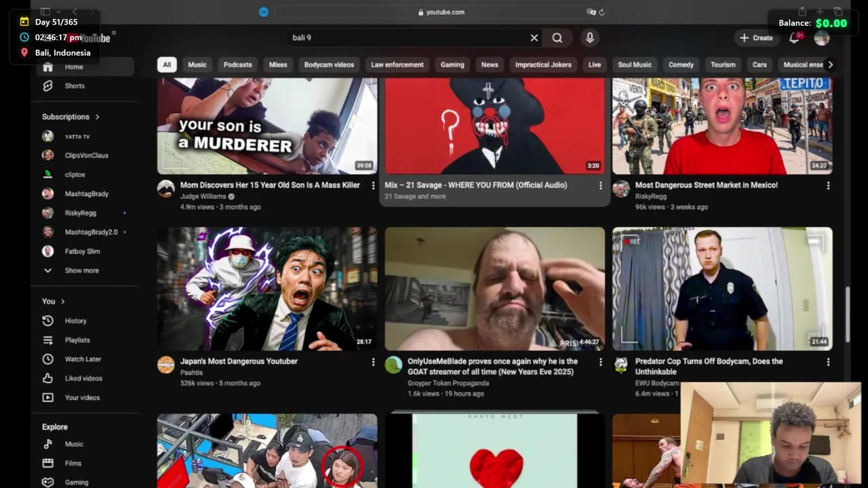The width and height of the screenshot is (868, 488).
Task: Select Bodycam videos filter chip
Action: [x=329, y=65]
